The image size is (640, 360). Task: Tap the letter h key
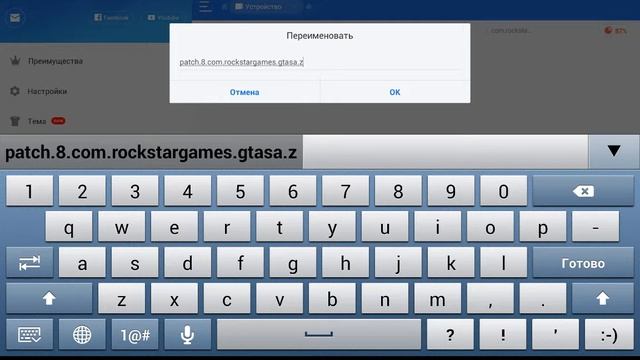click(x=345, y=263)
